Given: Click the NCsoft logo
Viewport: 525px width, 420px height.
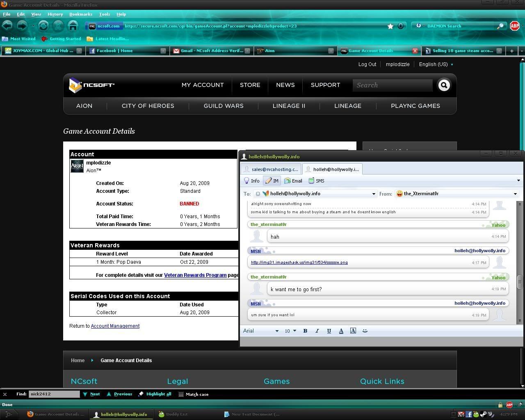Looking at the screenshot, I should pos(92,85).
